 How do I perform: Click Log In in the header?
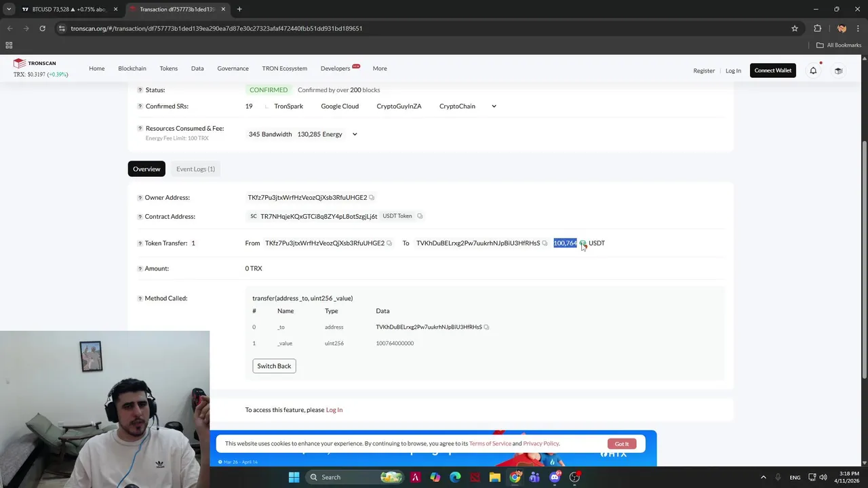click(x=733, y=70)
